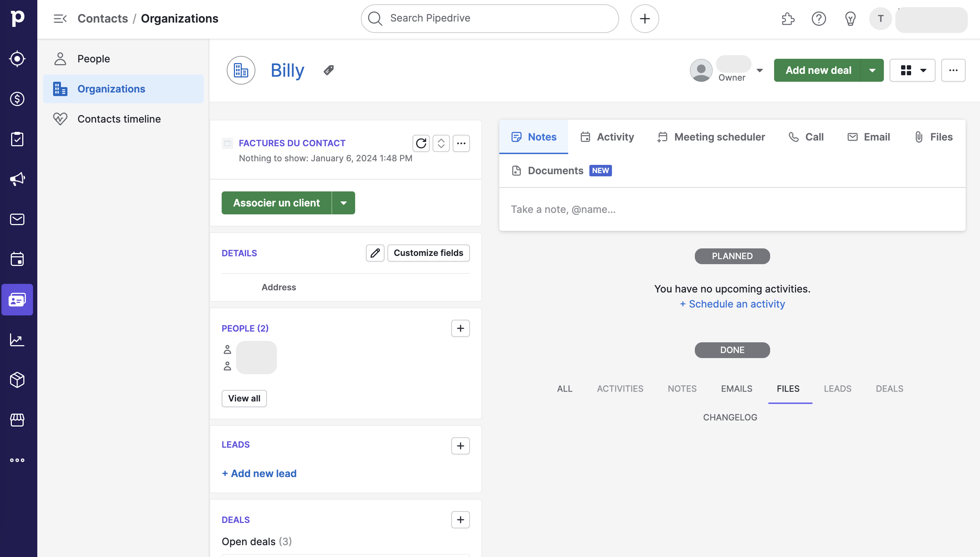Click Schedule an activity link
The height and width of the screenshot is (557, 980).
732,304
